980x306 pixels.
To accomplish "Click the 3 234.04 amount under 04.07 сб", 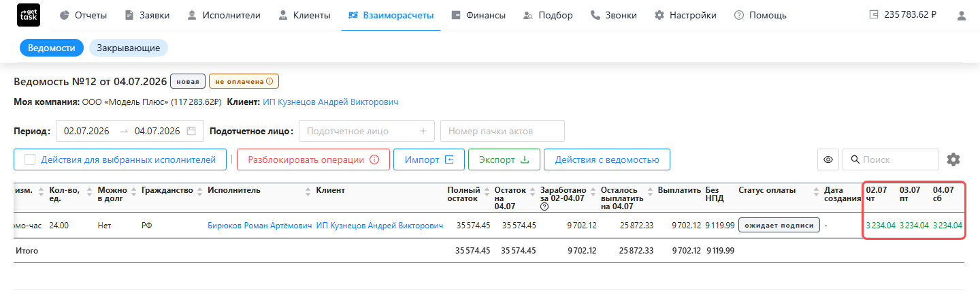I will coord(947,226).
